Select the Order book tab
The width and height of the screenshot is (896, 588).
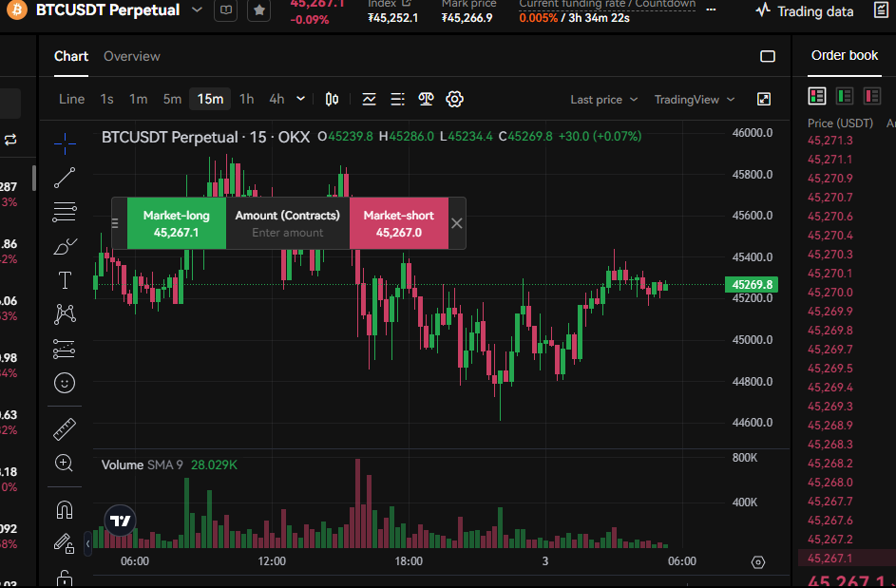pos(845,55)
